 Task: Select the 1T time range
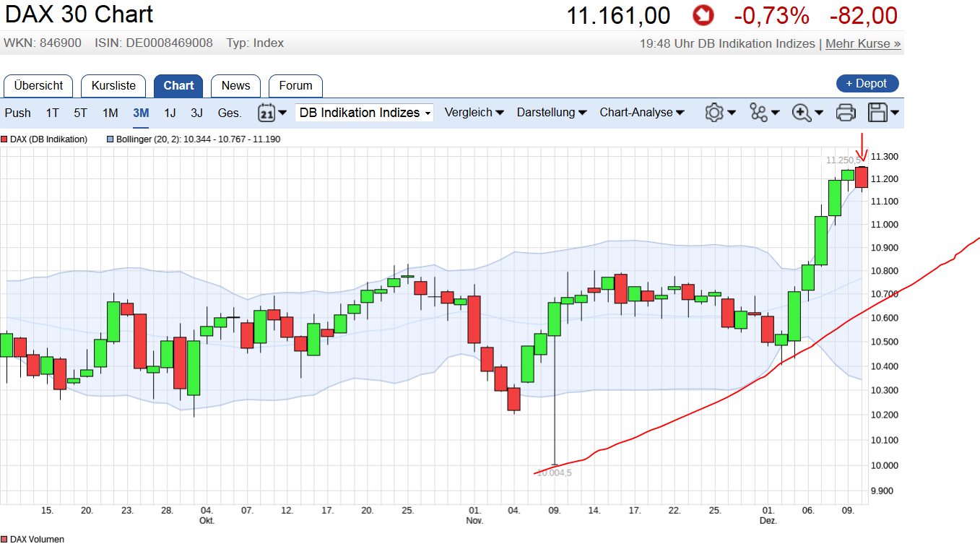[x=53, y=113]
